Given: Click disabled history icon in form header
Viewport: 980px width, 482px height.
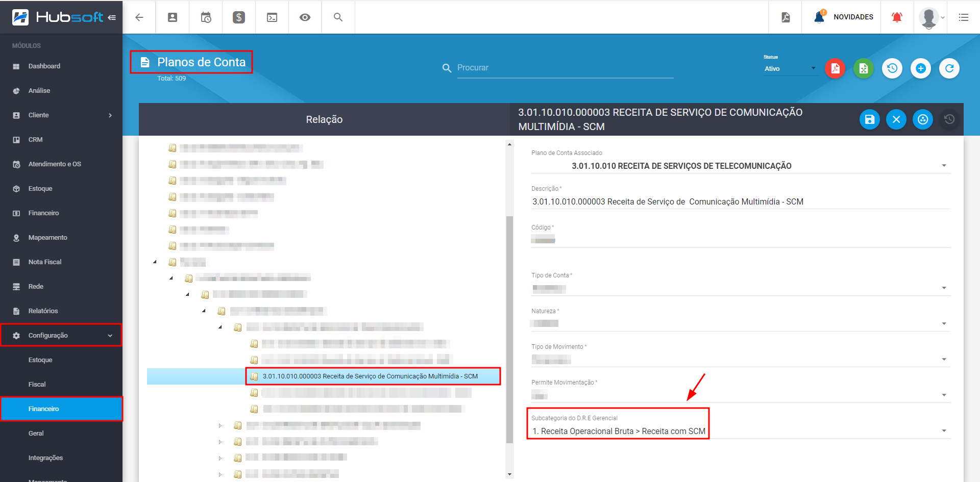Looking at the screenshot, I should tap(949, 119).
